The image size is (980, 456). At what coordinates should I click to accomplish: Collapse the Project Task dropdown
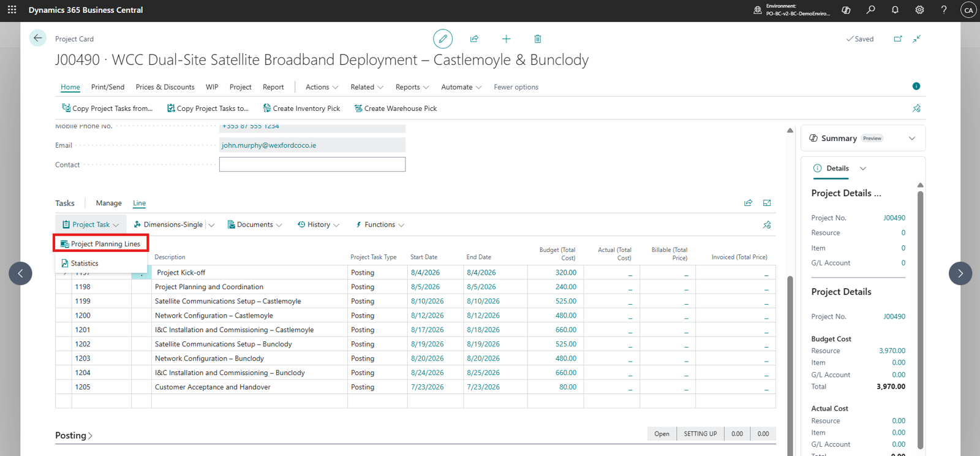pos(91,225)
